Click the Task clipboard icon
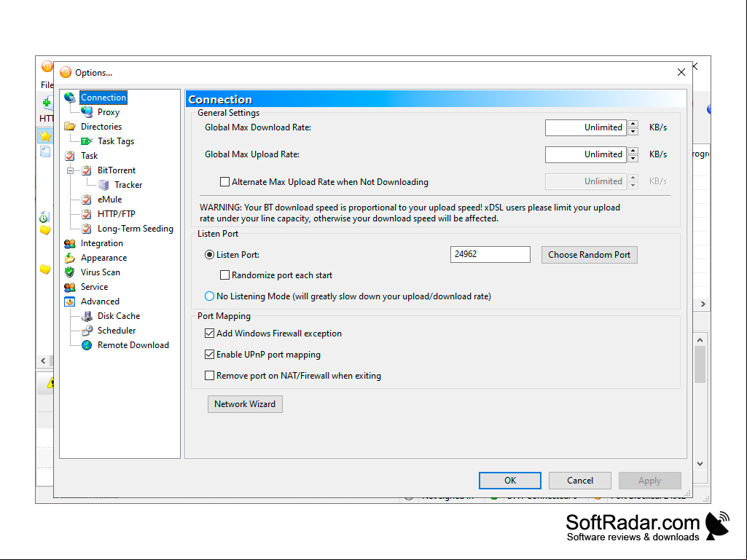 (x=69, y=156)
